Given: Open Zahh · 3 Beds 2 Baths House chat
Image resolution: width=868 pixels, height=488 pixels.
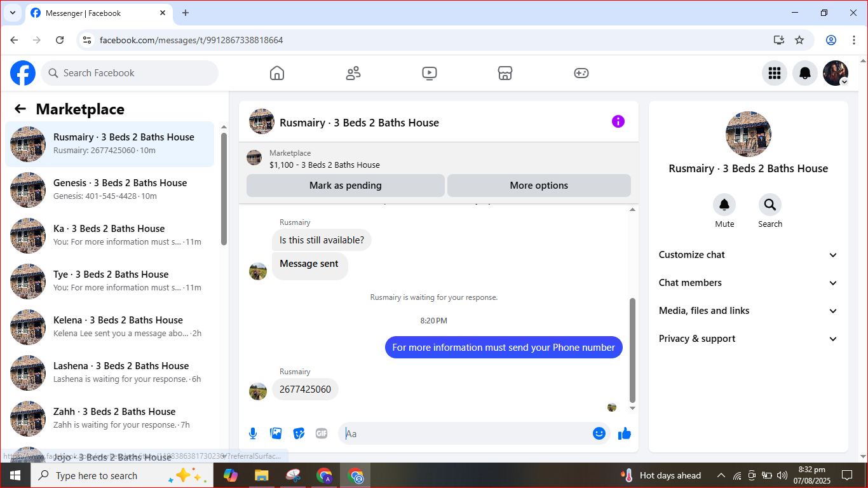Looking at the screenshot, I should tap(110, 419).
